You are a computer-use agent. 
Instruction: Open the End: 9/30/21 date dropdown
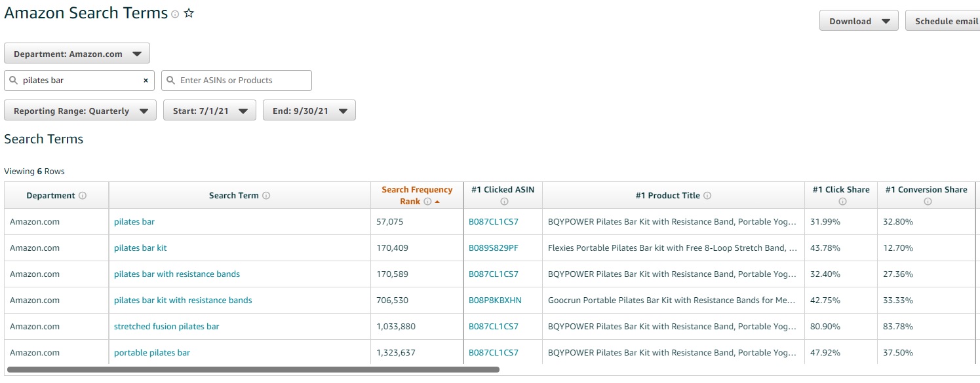tap(309, 111)
